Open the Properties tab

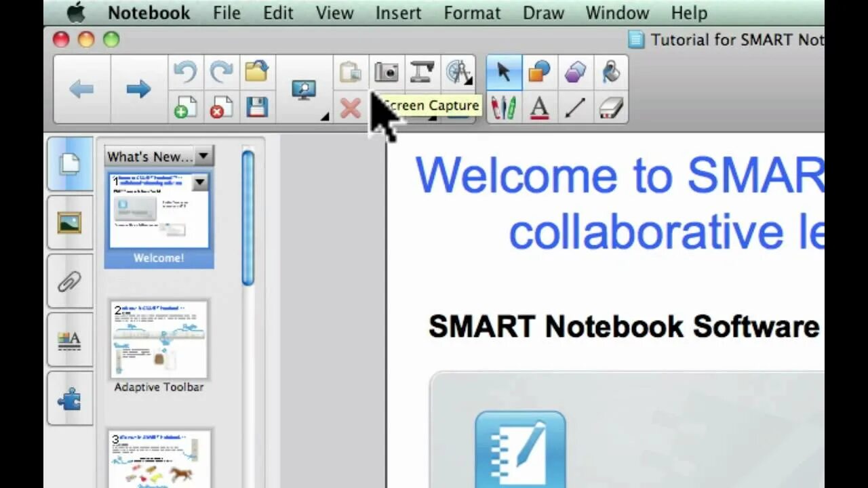tap(70, 340)
